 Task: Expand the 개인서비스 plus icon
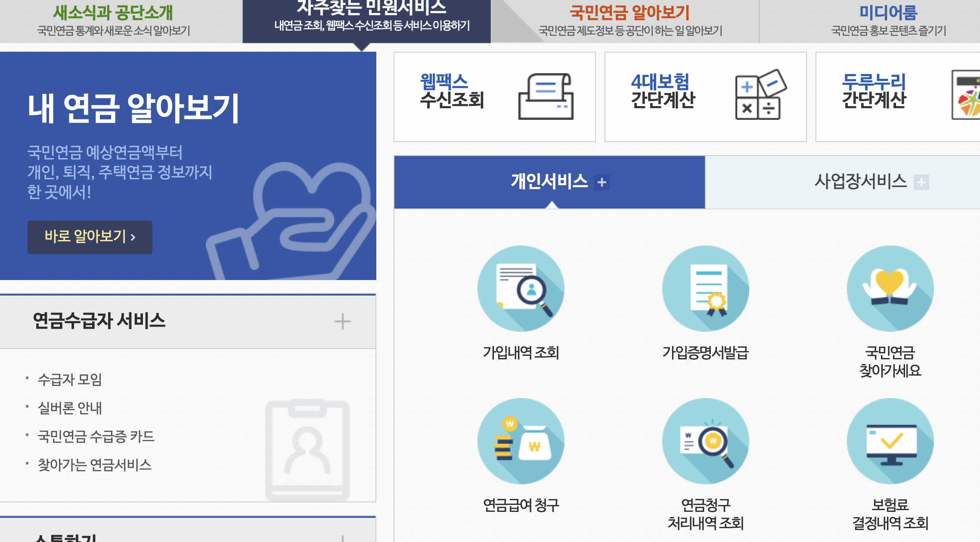[x=602, y=182]
